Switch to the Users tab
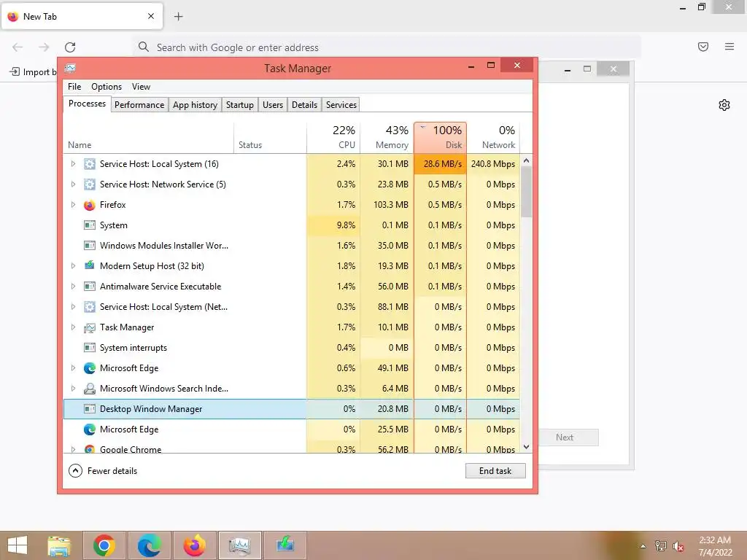Image resolution: width=747 pixels, height=560 pixels. [273, 105]
